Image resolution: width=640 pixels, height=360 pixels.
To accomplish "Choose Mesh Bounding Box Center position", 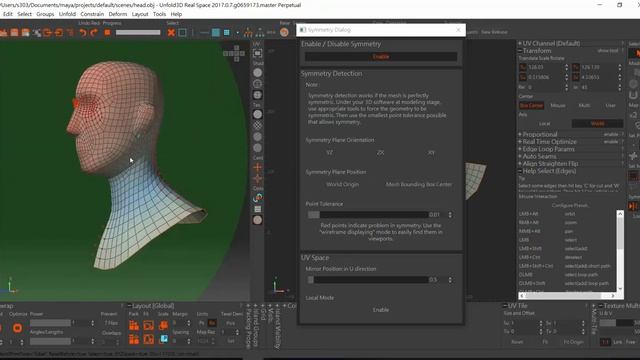I will click(x=419, y=184).
